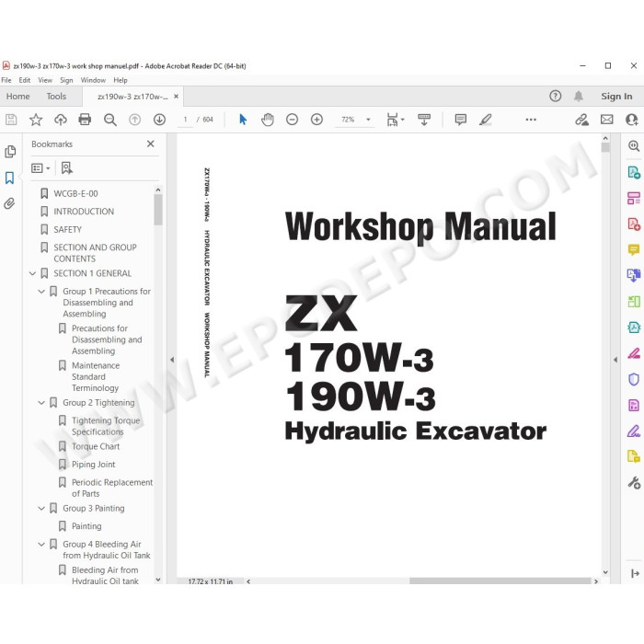Zoom in with plus icon

coord(316,120)
